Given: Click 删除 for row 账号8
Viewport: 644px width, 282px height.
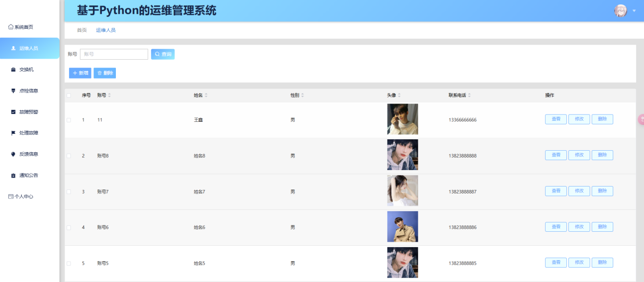Looking at the screenshot, I should [602, 155].
